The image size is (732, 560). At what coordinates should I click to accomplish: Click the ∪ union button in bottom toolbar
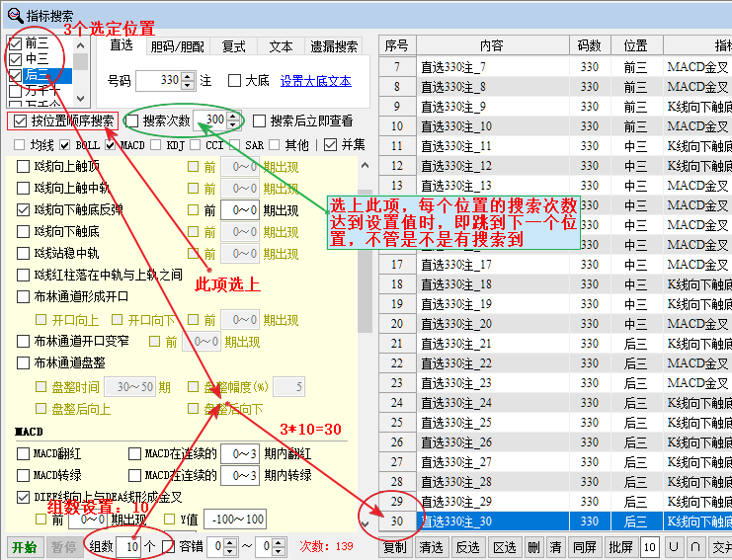674,546
